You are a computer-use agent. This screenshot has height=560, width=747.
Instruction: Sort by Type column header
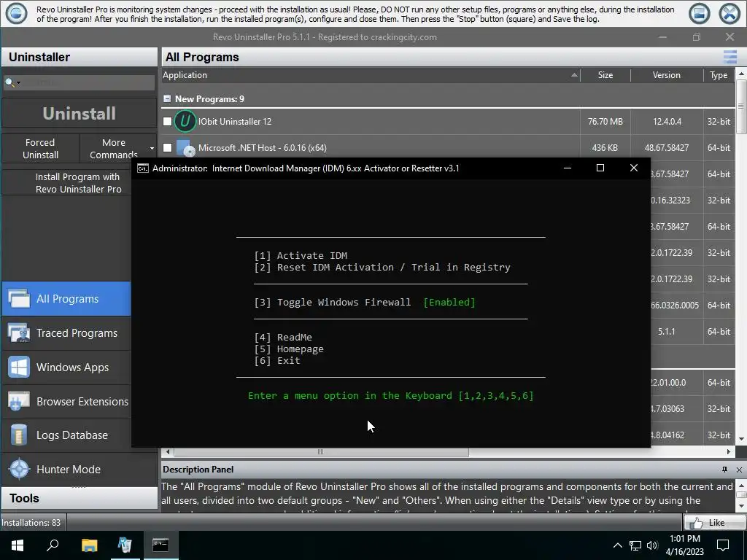[x=719, y=75]
